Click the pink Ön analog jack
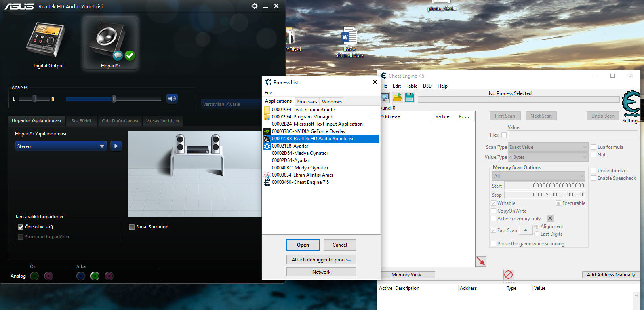 [x=48, y=276]
